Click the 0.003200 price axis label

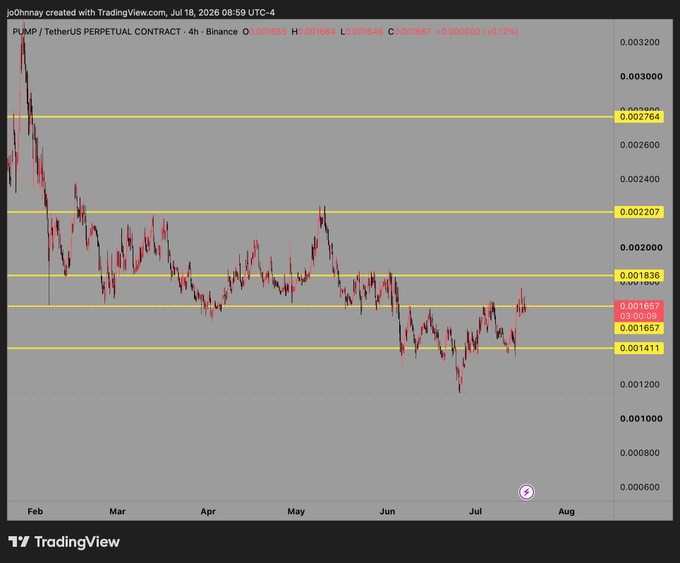pos(640,42)
